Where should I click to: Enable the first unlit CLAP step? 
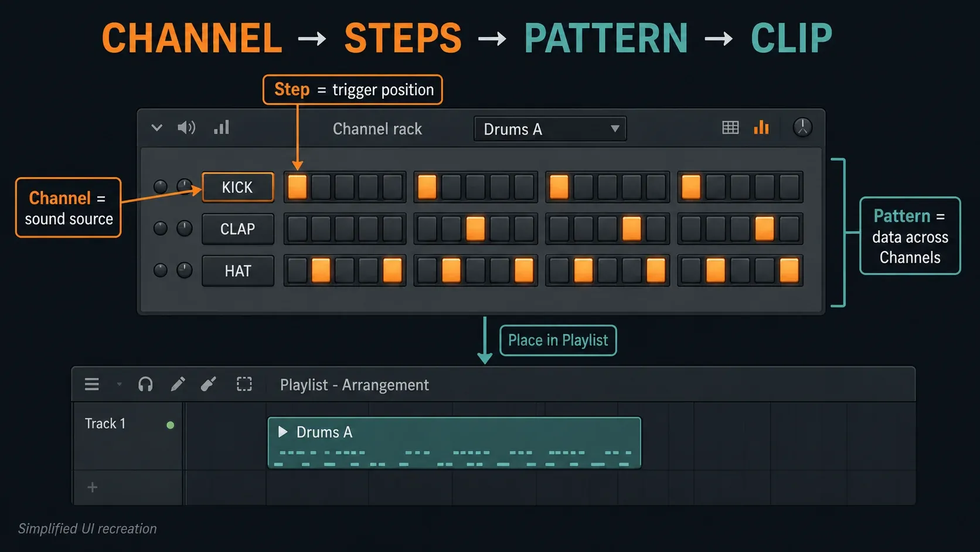click(297, 229)
